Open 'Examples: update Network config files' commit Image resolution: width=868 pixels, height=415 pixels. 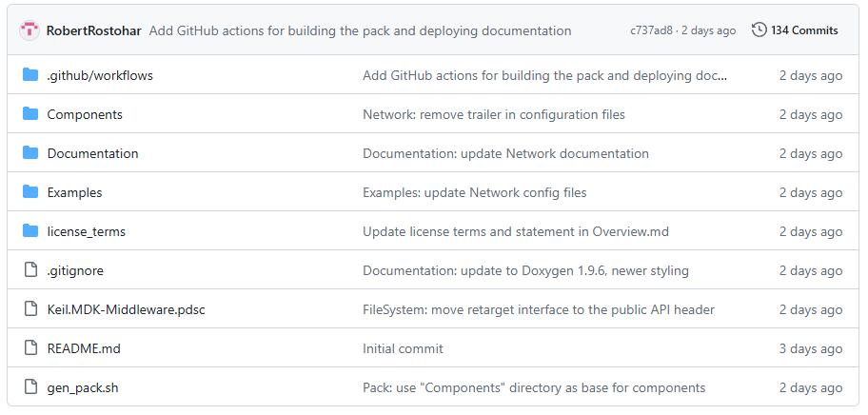pos(474,192)
